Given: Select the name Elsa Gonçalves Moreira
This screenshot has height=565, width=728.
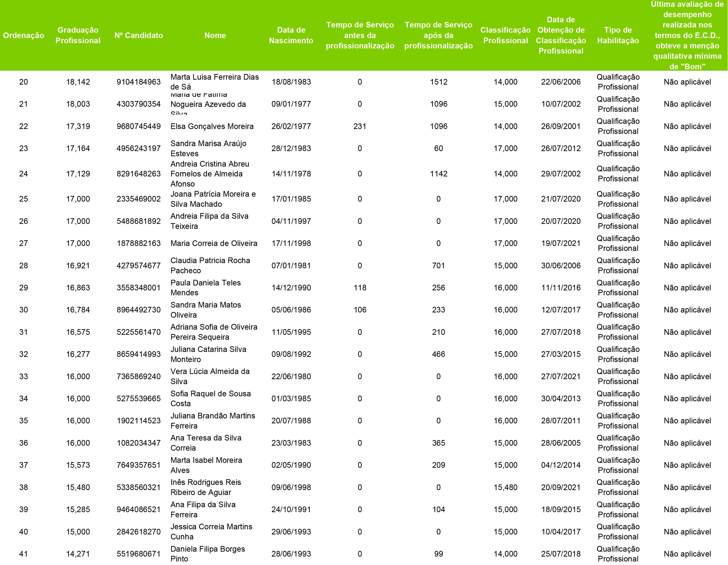Looking at the screenshot, I should pos(212,126).
